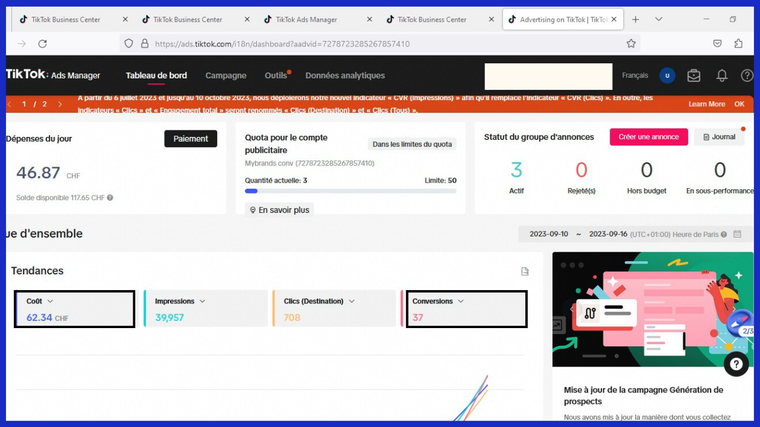Click timezone info icon near Heure de Paris
The width and height of the screenshot is (760, 427).
tap(724, 235)
